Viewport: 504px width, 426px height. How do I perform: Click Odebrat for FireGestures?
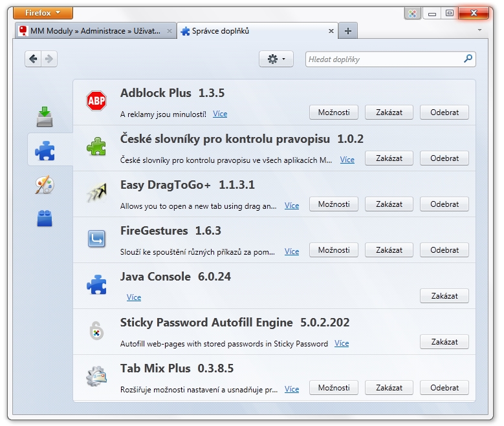pos(444,250)
